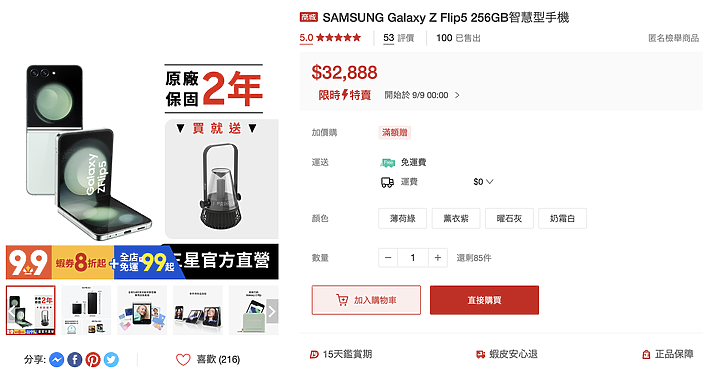Increase quantity with plus button
This screenshot has width=720, height=373.
(x=438, y=258)
